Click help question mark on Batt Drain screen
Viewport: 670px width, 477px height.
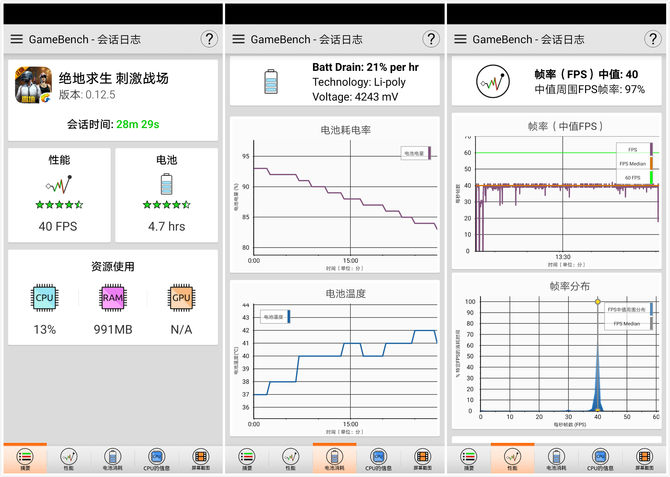pos(431,39)
